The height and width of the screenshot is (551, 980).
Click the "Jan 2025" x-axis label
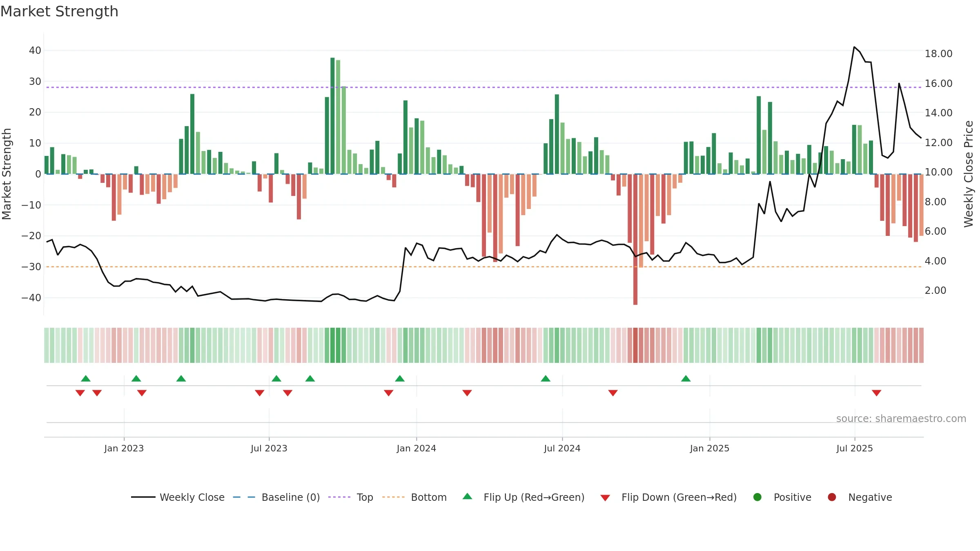(x=710, y=449)
